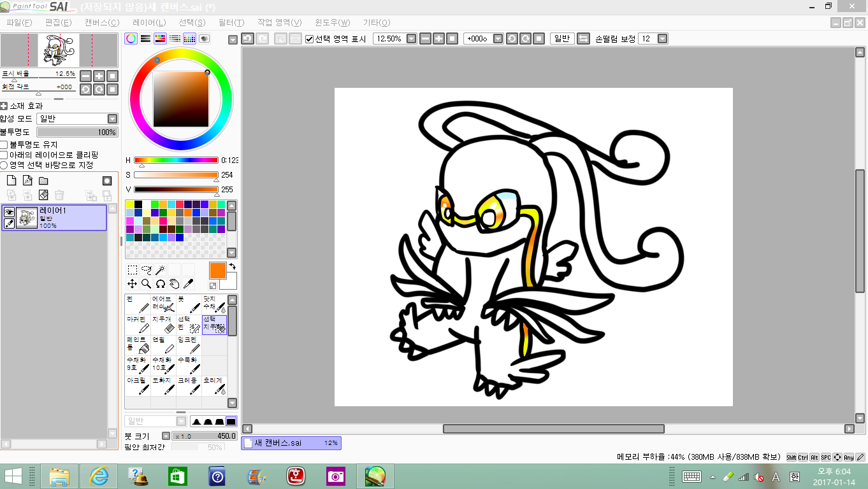Viewport: 868px width, 489px height.
Task: Enable the 불투명도 유지 checkbox
Action: (x=4, y=145)
